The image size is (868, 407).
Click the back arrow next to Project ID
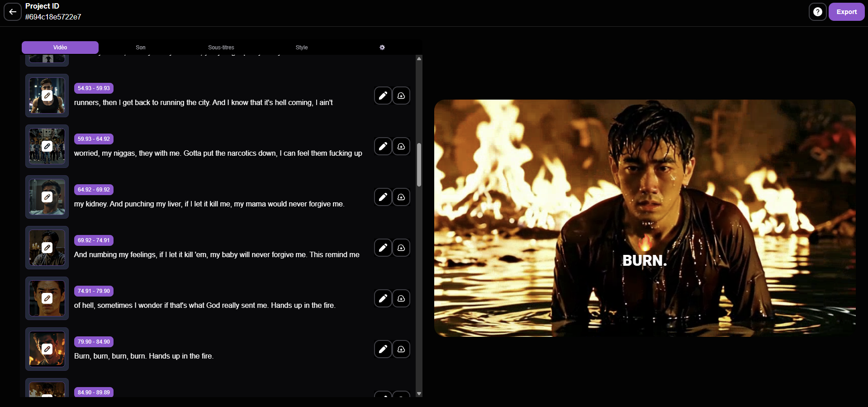13,12
